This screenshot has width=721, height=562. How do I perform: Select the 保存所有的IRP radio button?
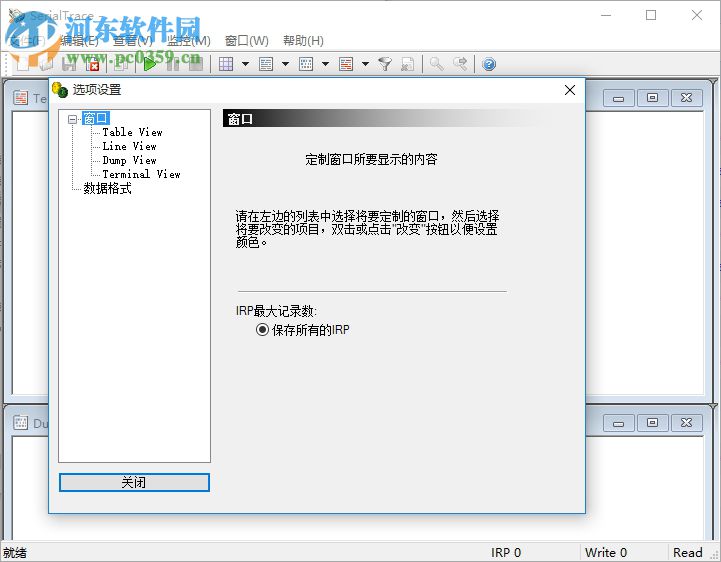coord(262,329)
